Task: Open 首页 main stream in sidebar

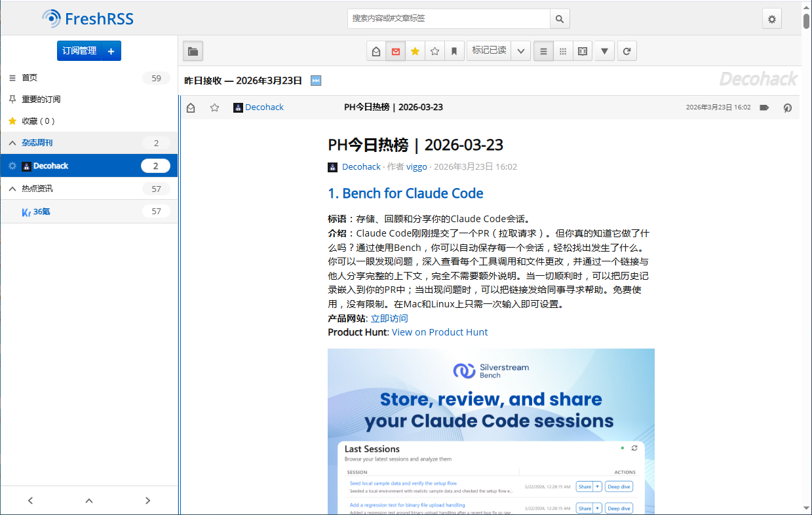Action: tap(29, 78)
